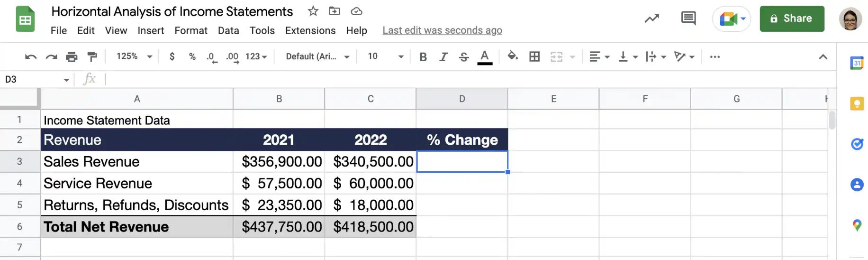Viewport: 868px width, 260px height.
Task: Open the Insert menu
Action: tap(151, 31)
